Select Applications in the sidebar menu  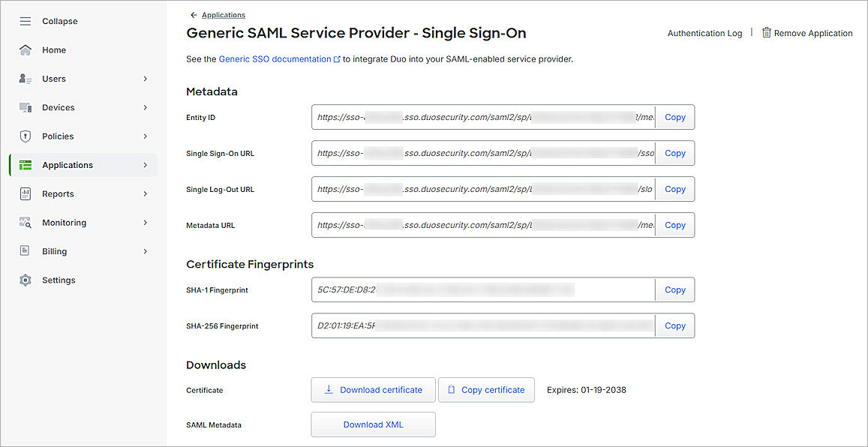pyautogui.click(x=68, y=164)
